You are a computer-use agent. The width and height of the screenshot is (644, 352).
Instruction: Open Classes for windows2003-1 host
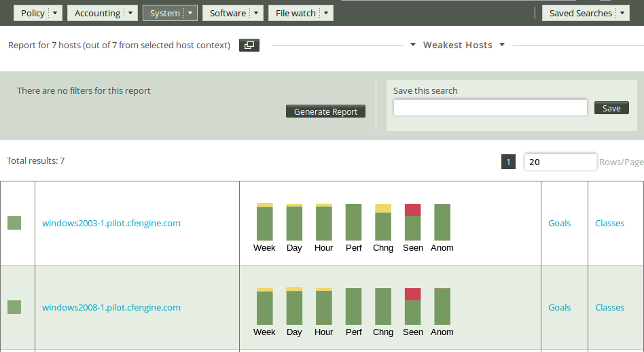point(609,223)
